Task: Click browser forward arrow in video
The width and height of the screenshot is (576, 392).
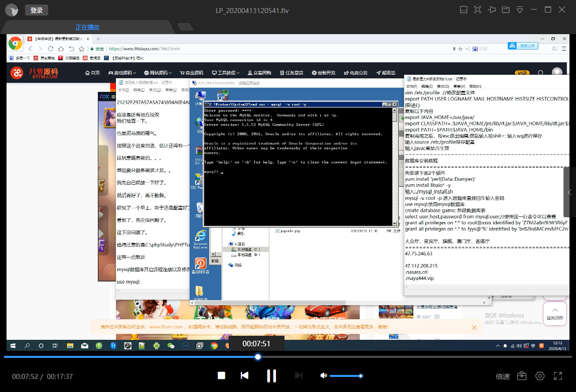Action: [41, 49]
